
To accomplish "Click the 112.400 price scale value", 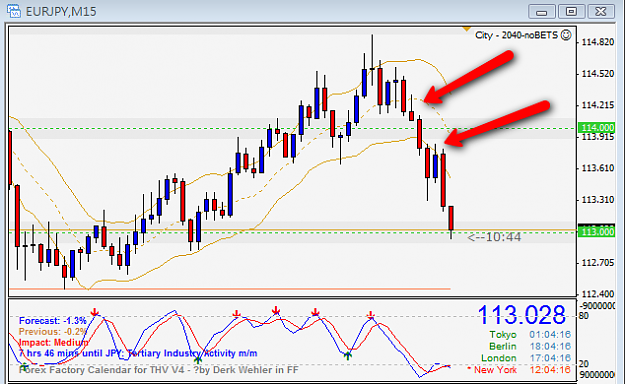I will click(597, 294).
